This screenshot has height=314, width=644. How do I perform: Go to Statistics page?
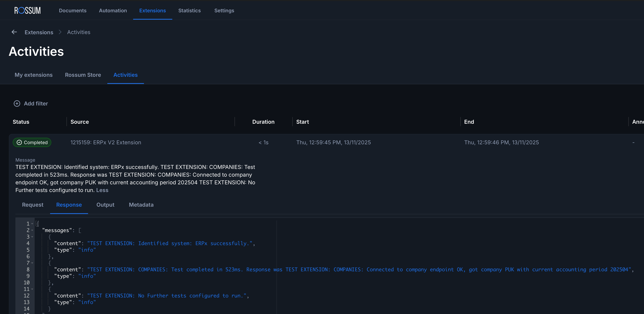[x=189, y=10]
